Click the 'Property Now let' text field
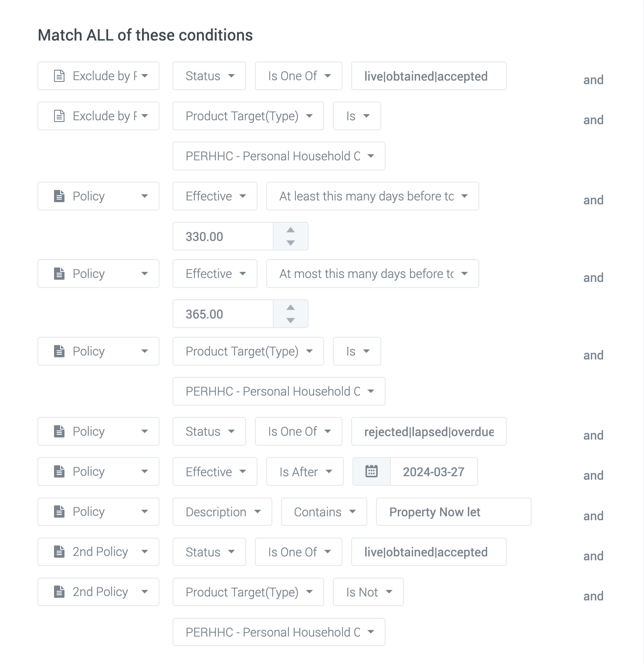644x664 pixels. [453, 512]
